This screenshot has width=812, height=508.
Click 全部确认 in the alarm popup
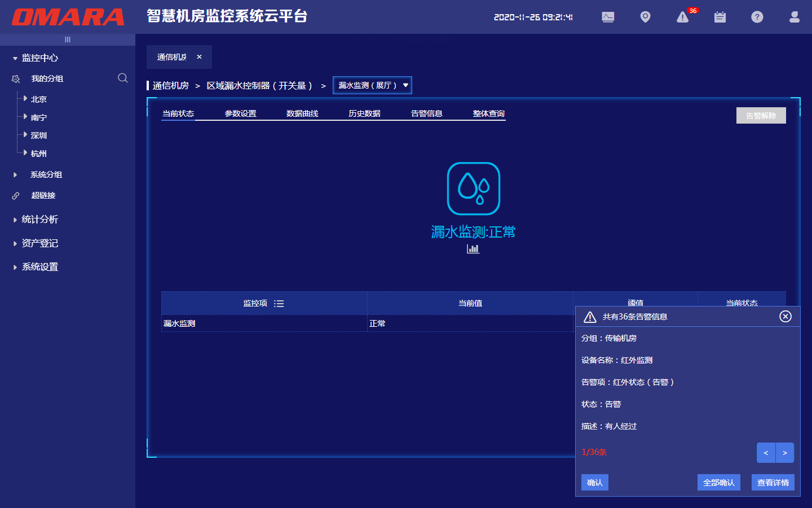click(x=718, y=482)
